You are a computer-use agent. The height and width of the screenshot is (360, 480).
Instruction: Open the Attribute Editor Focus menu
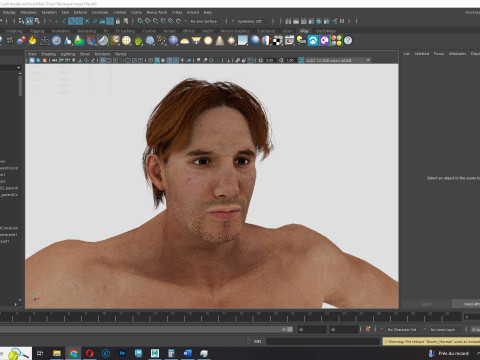pyautogui.click(x=439, y=53)
